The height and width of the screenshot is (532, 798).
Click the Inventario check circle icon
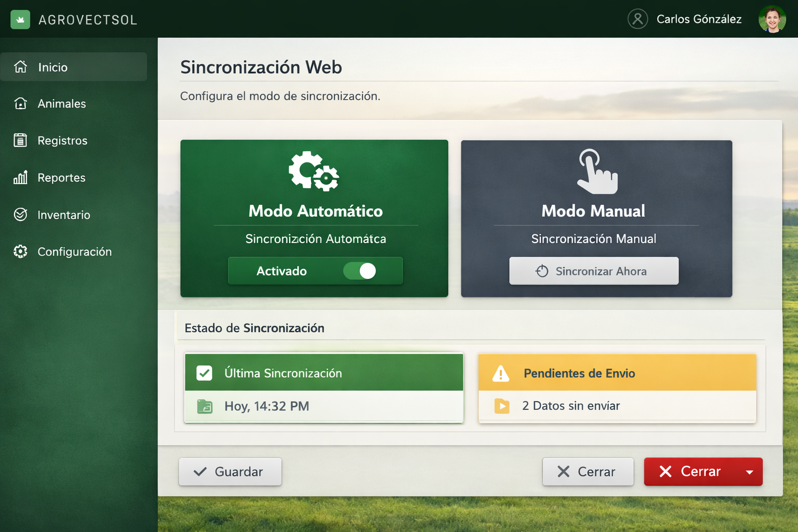(20, 215)
